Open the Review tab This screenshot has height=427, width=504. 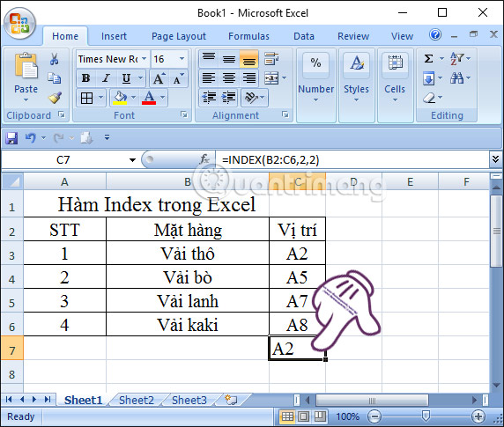[353, 36]
